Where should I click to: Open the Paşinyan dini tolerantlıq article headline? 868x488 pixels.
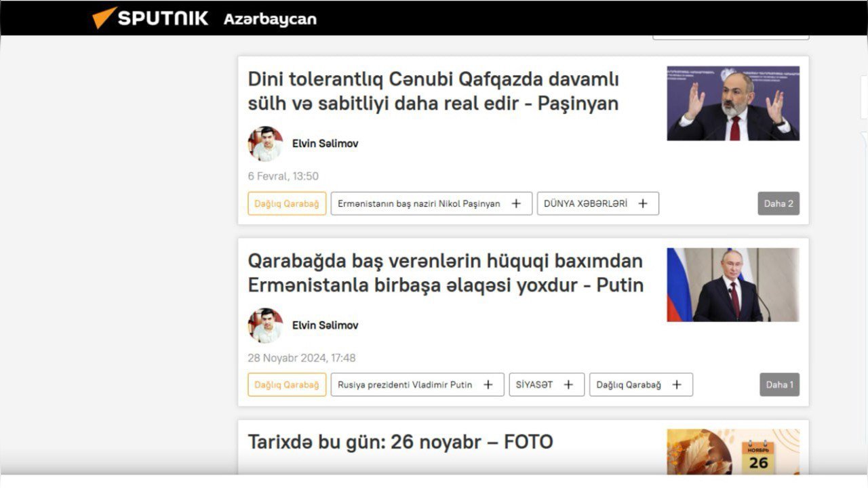[x=433, y=91]
